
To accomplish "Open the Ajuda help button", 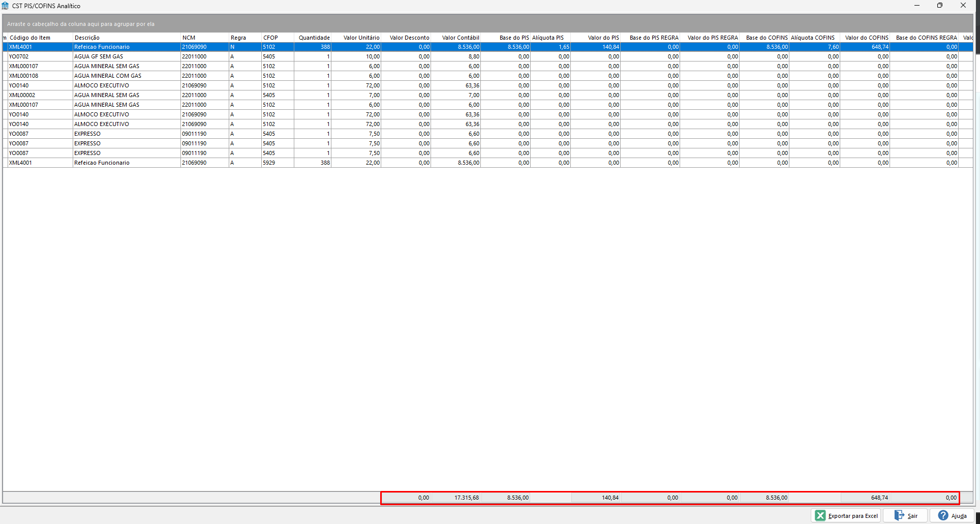I will pyautogui.click(x=952, y=515).
